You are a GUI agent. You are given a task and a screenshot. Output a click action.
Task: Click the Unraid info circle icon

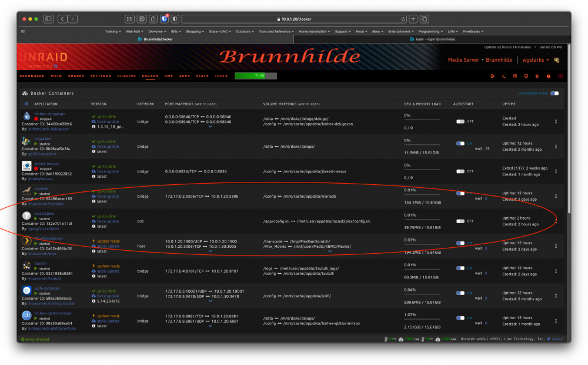point(560,76)
